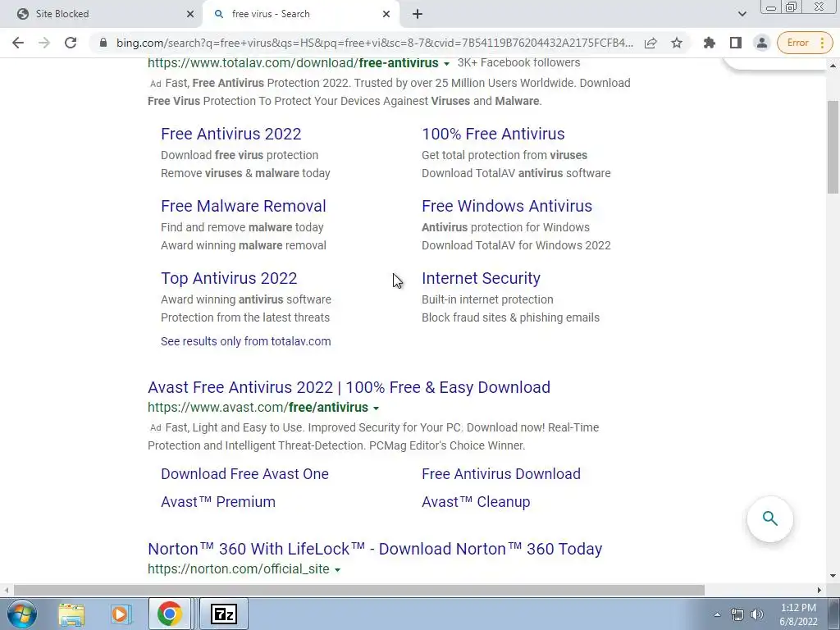Open Norton 360 With LifeLock result
Image resolution: width=840 pixels, height=630 pixels.
(375, 549)
